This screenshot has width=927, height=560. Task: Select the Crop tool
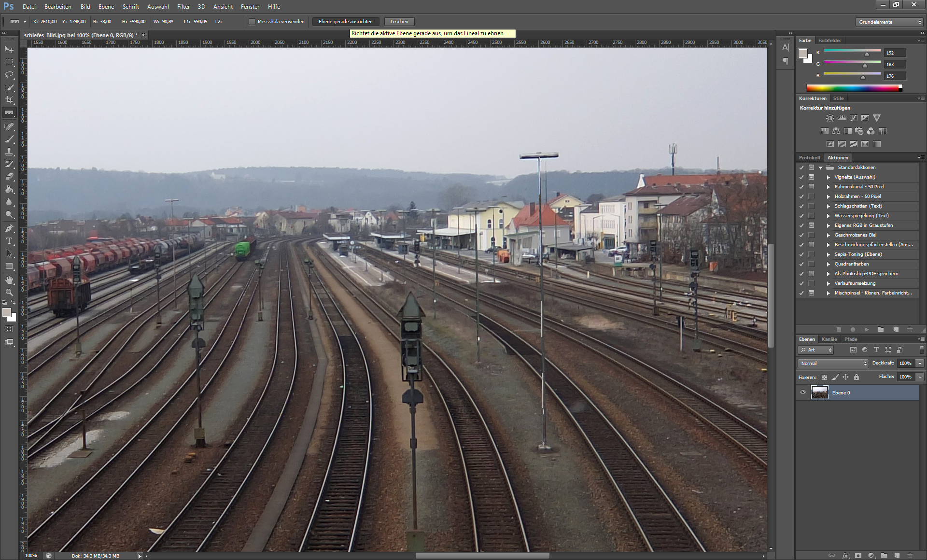(9, 100)
